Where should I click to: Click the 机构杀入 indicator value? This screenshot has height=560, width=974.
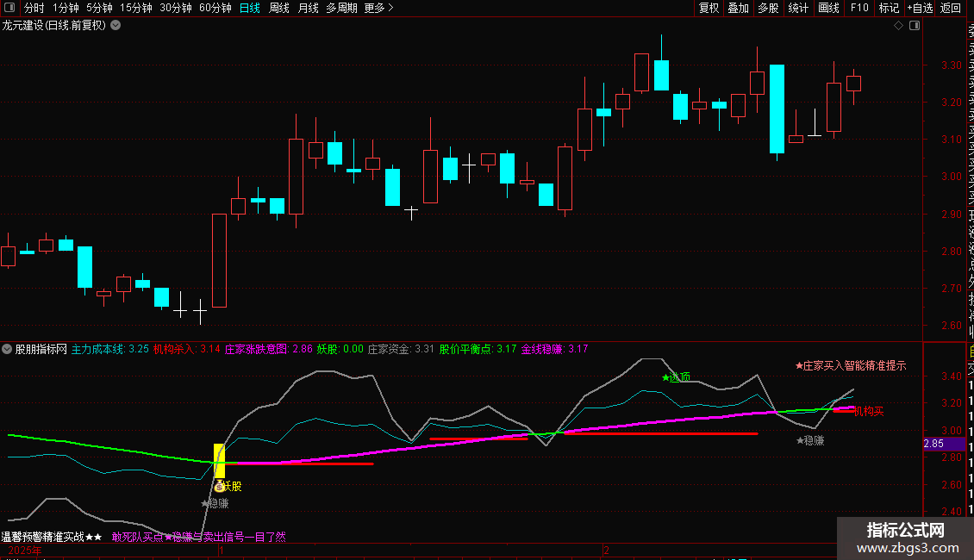pyautogui.click(x=186, y=349)
